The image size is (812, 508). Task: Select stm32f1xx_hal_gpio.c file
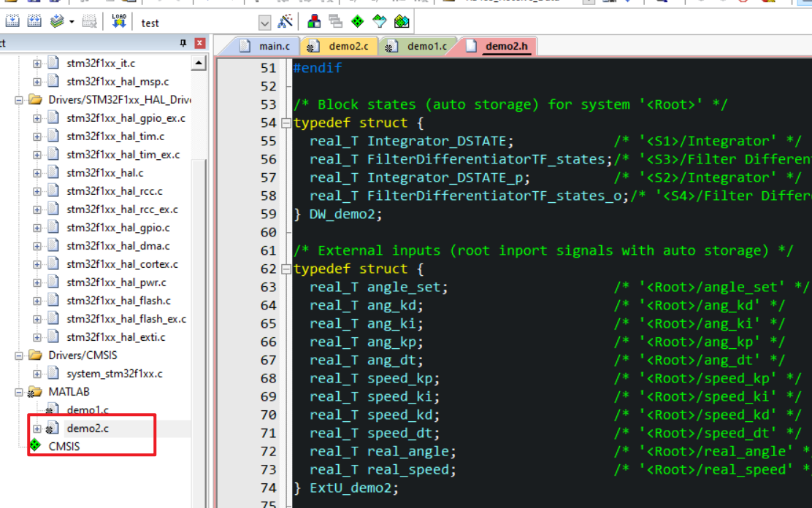(118, 227)
